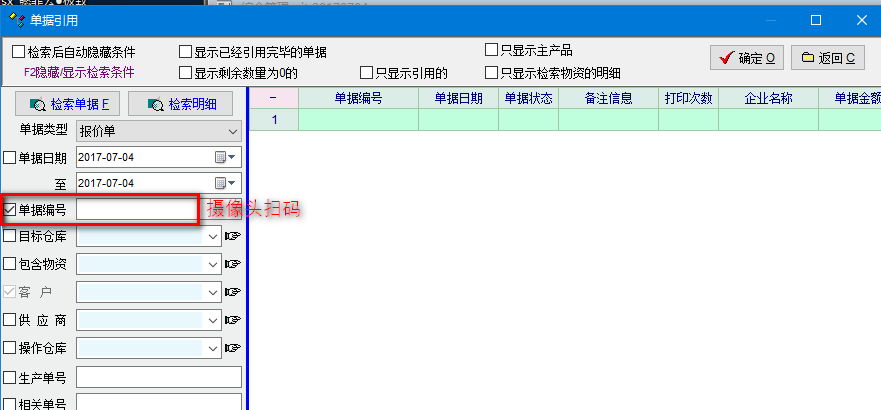Open calendar picker for start 单据日期
Viewport: 881px width, 410px height.
click(x=226, y=158)
